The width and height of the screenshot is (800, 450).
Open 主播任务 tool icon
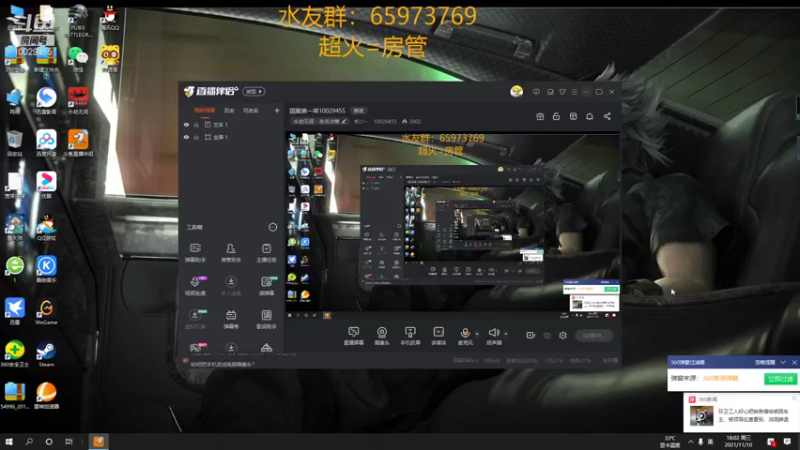266,252
